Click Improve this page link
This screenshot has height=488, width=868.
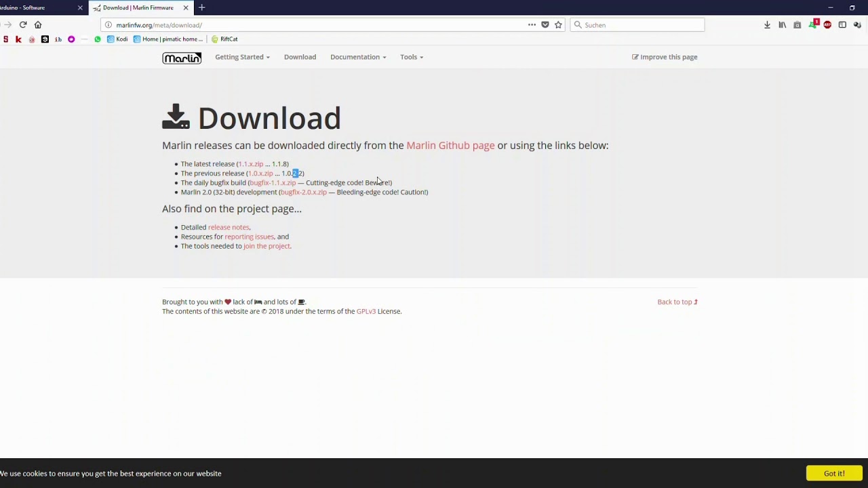coord(665,57)
